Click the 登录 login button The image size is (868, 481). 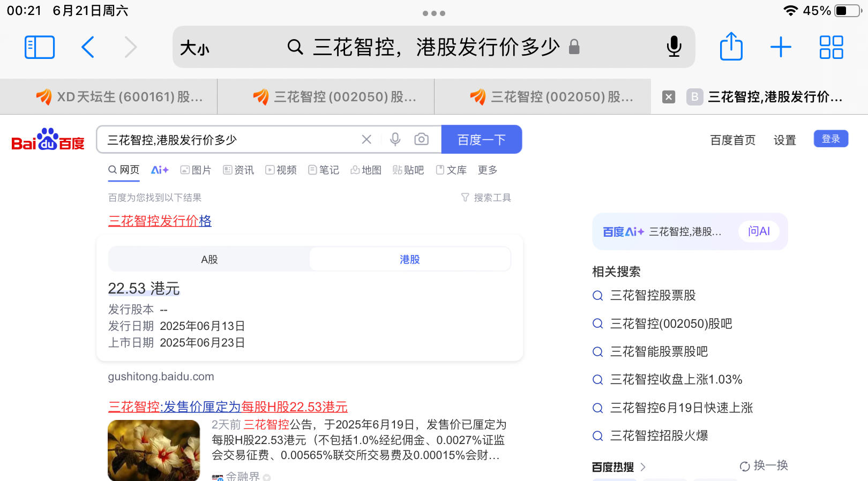[830, 139]
